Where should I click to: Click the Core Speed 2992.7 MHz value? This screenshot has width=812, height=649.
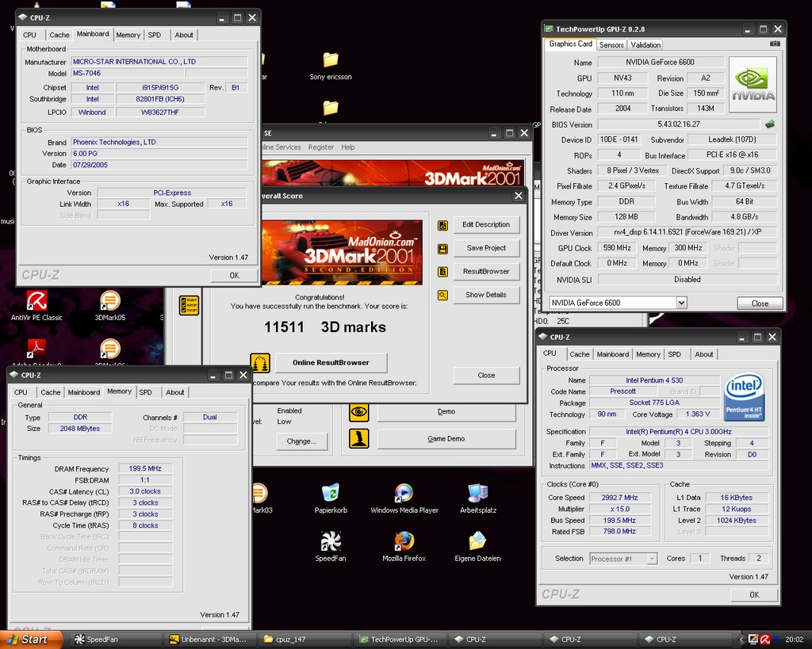[619, 498]
